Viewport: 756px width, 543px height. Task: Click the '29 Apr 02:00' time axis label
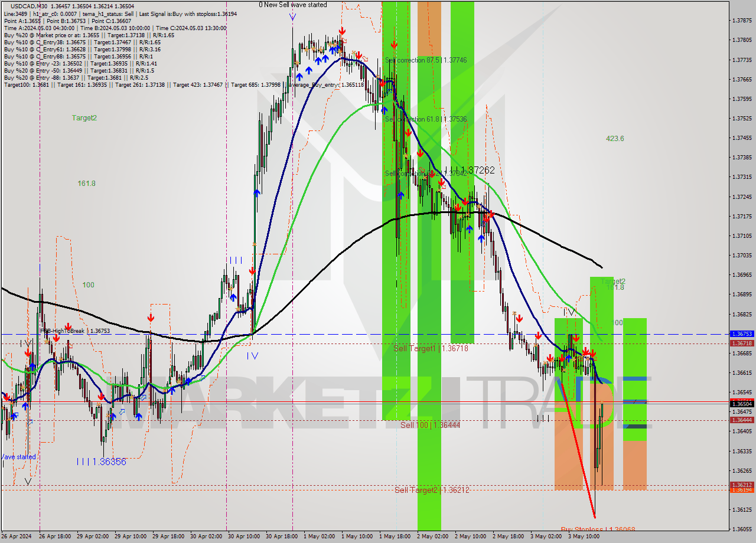(92, 537)
